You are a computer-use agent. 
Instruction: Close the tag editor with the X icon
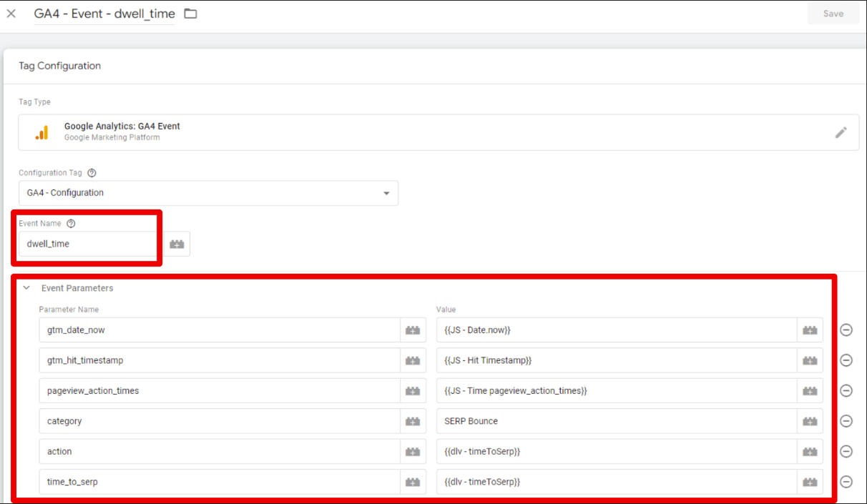[11, 14]
